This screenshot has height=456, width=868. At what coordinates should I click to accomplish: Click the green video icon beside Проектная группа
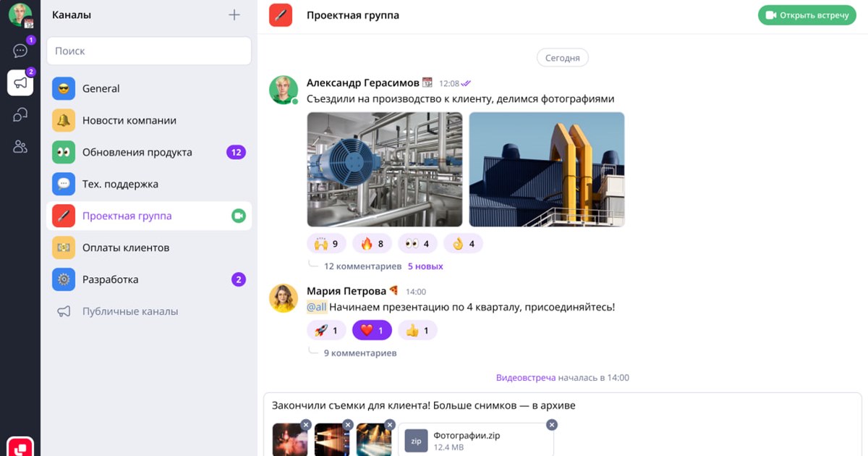pos(238,216)
